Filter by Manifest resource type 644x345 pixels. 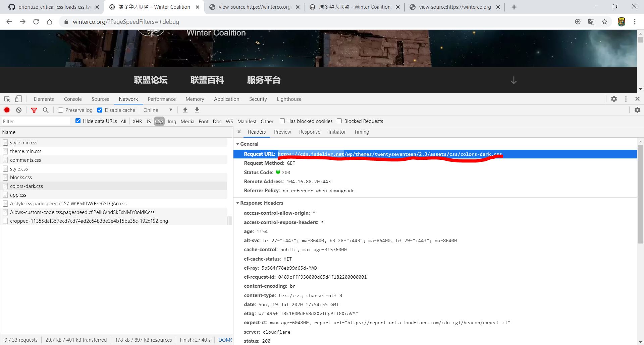[x=247, y=121]
